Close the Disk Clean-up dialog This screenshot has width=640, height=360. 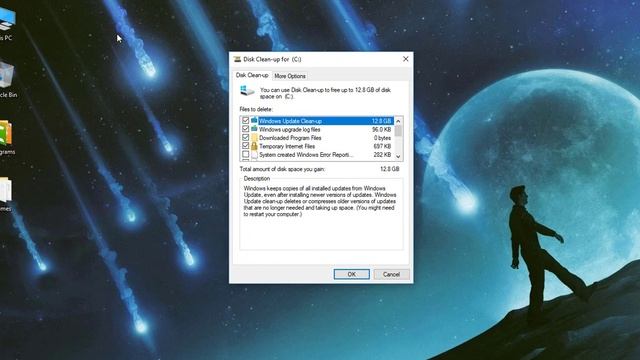pyautogui.click(x=405, y=59)
